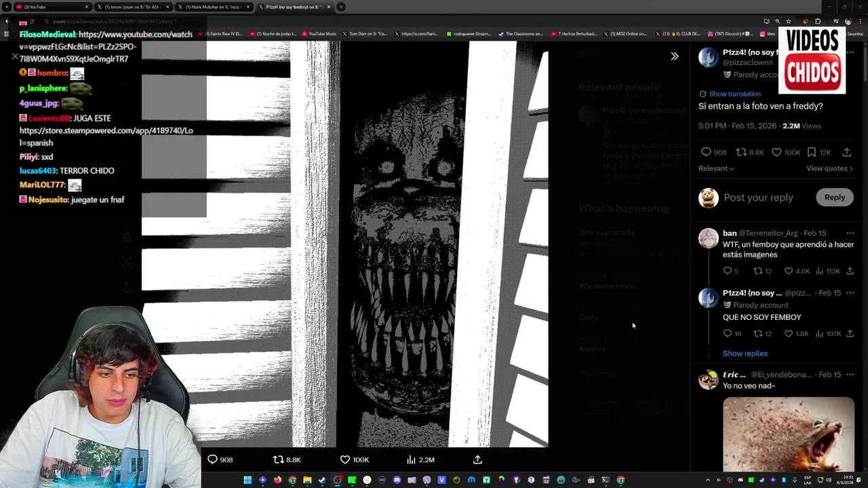
Task: Share ban's reply using the upload icon
Action: tap(850, 271)
